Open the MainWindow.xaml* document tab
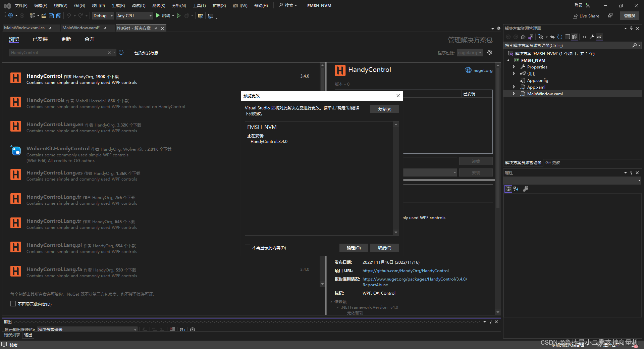The height and width of the screenshot is (349, 644). tap(81, 28)
